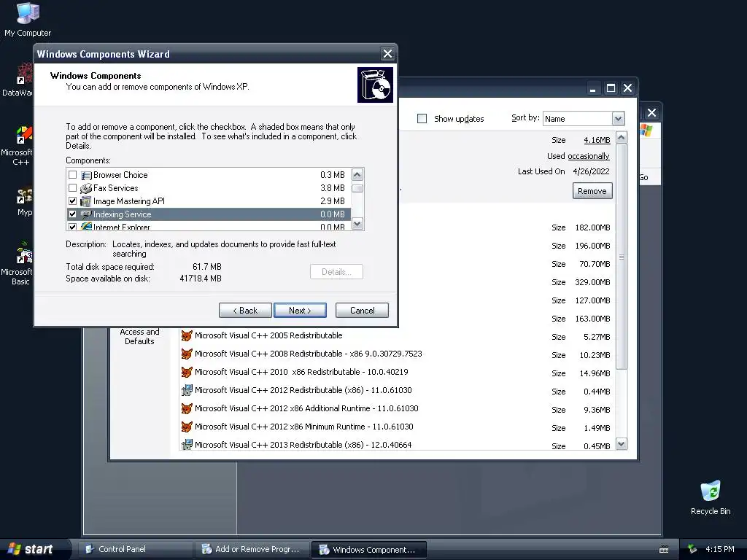This screenshot has height=560, width=747.
Task: Click the programs list scrollbar thumb
Action: click(x=622, y=257)
